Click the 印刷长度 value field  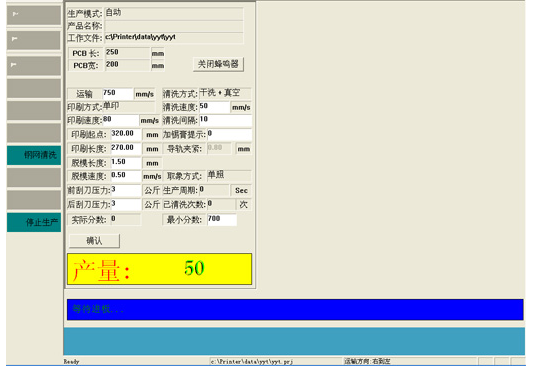(126, 149)
